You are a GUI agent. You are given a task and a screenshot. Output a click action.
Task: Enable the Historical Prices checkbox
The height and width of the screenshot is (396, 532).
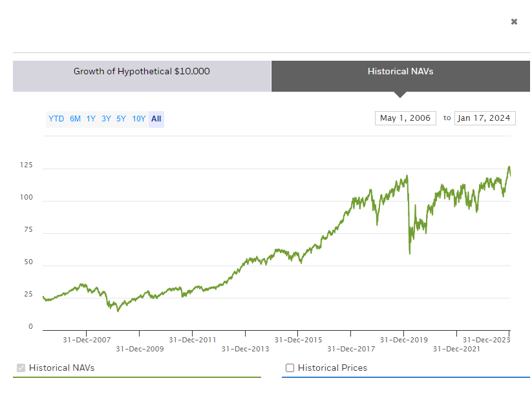click(x=290, y=368)
